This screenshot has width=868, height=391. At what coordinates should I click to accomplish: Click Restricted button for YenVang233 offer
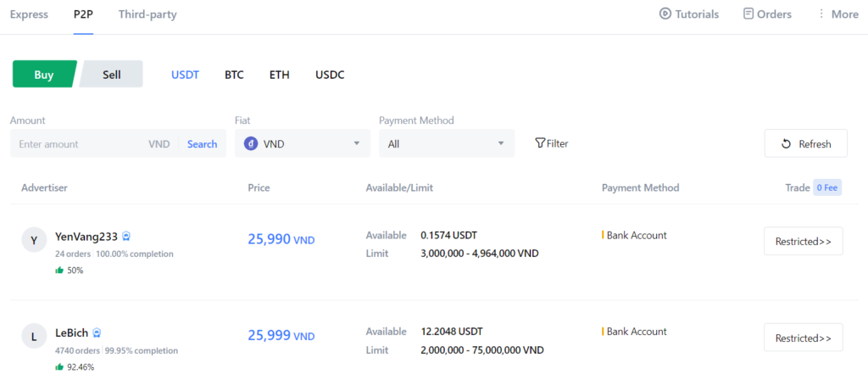803,242
